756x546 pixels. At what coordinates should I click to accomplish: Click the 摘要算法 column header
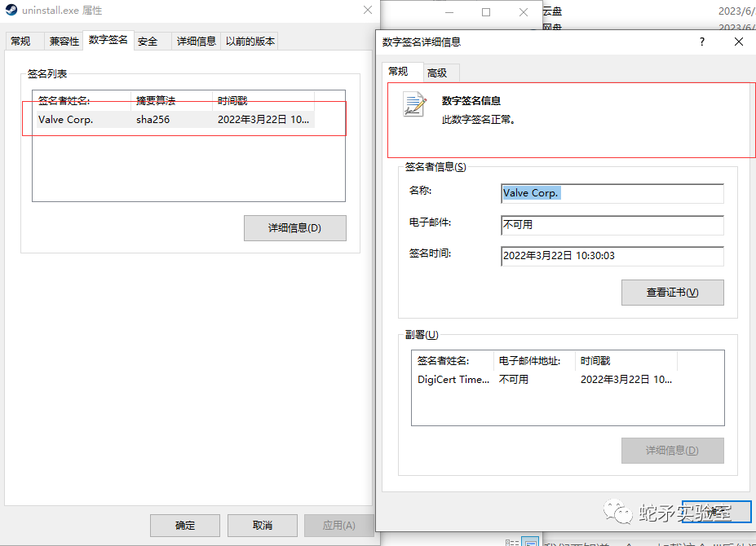(171, 100)
